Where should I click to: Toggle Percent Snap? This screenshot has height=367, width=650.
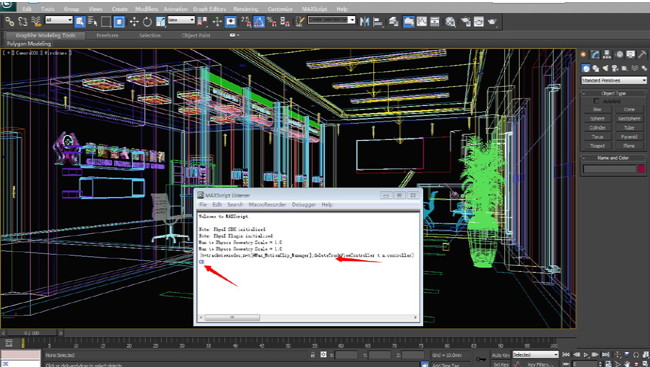coord(272,22)
